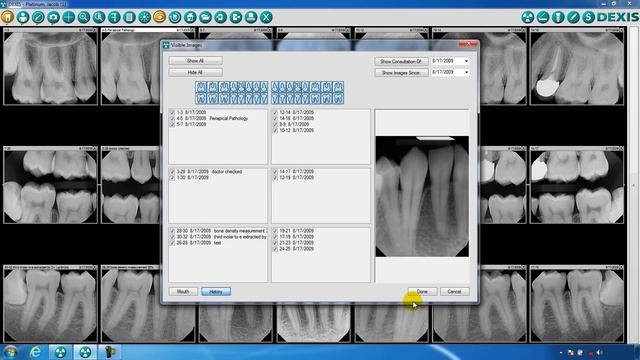Click the 26-28 8/17/2009 test entry

tap(199, 243)
